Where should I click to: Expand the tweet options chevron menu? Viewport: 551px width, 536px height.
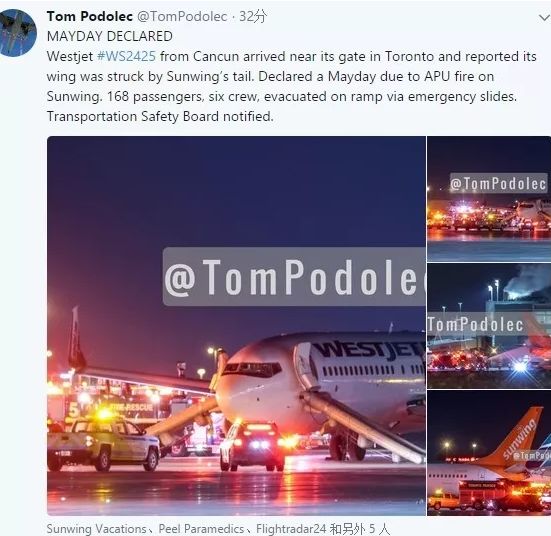(544, 18)
